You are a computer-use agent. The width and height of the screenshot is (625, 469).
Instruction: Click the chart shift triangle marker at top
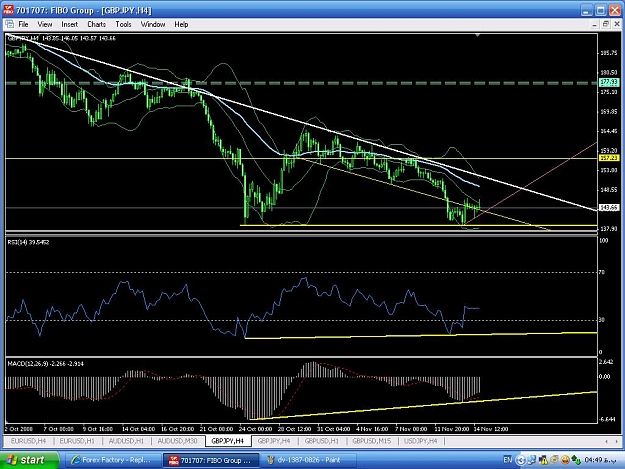(x=478, y=35)
